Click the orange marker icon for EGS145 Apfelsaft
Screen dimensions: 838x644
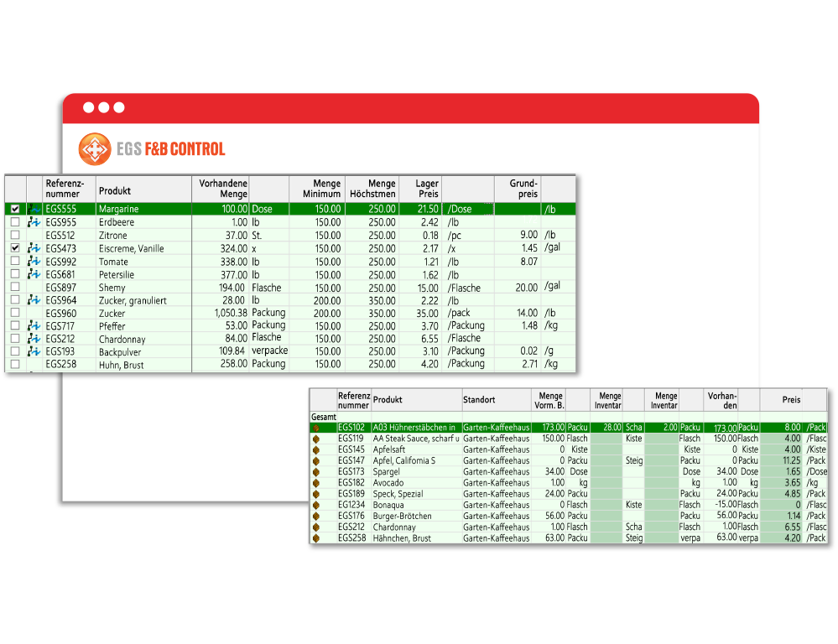316,449
